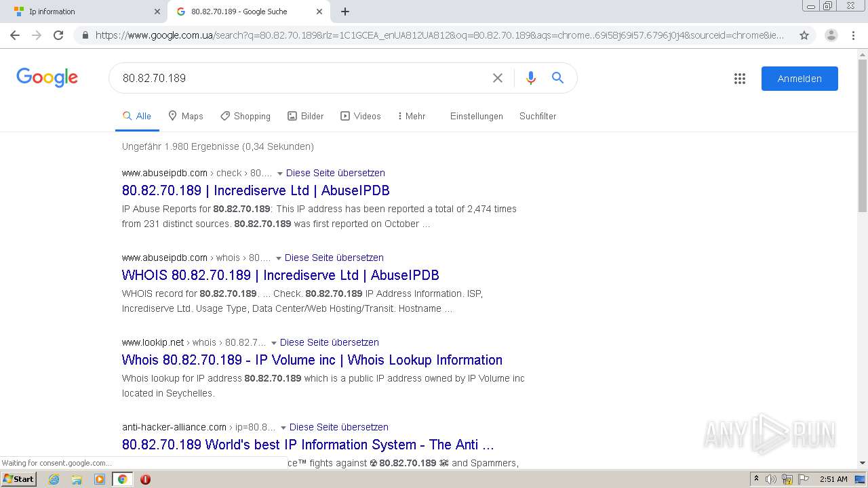Open '80.82.70.189 | Incrediserve Ltd | AbuseIPDB' result
This screenshot has width=868, height=488.
[x=256, y=190]
